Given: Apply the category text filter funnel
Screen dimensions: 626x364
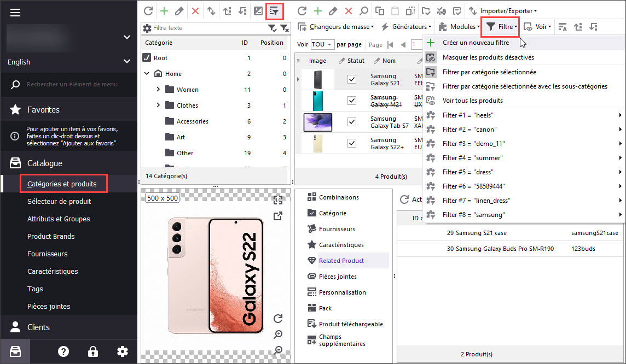Looking at the screenshot, I should (272, 28).
